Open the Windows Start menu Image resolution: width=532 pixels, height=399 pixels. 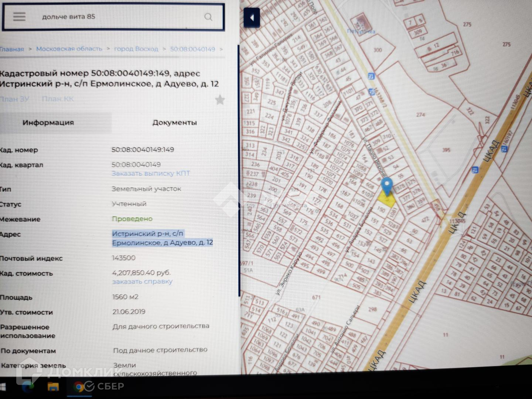pyautogui.click(x=3, y=387)
